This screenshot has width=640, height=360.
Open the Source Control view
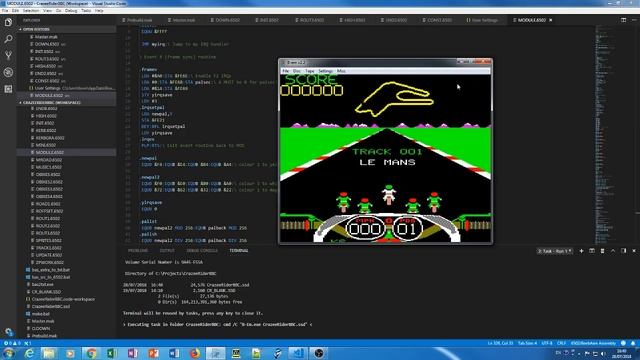(8, 56)
